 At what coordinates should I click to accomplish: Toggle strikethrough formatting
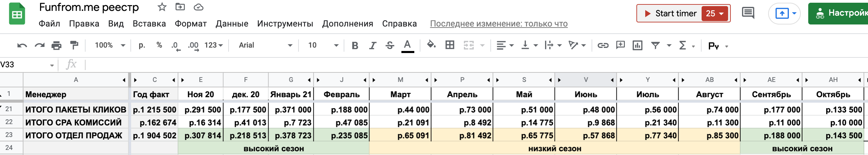click(x=390, y=46)
